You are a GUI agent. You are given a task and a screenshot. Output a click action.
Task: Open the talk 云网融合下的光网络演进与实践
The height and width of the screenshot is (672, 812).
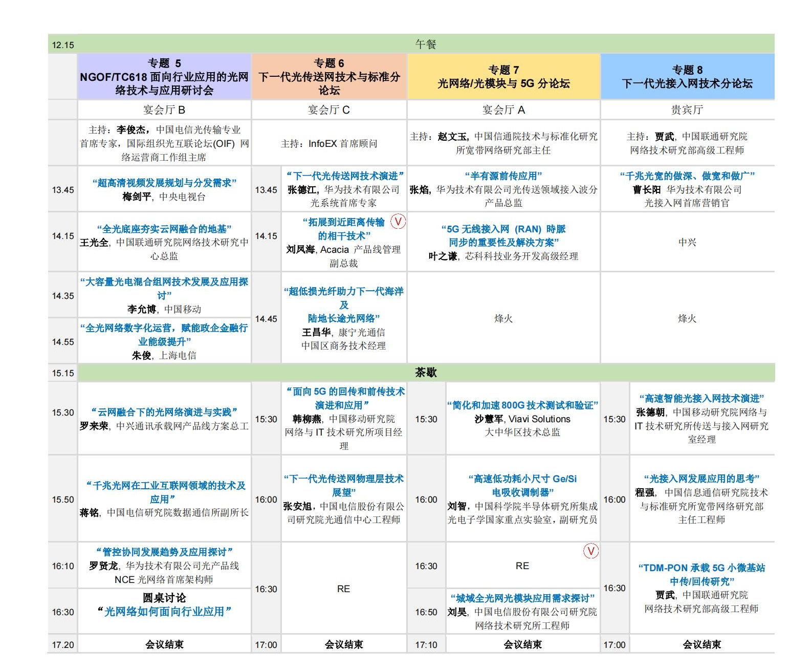click(x=164, y=412)
